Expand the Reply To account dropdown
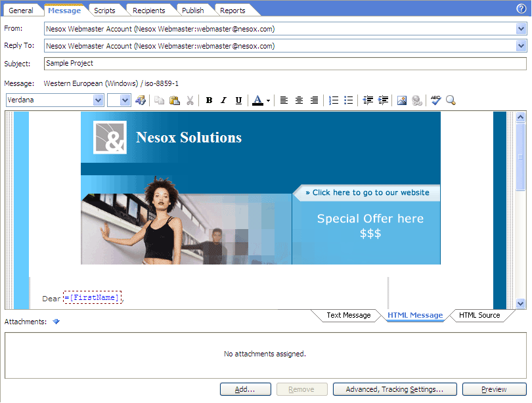 [521, 46]
